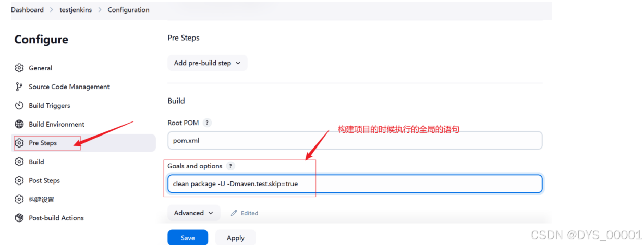644x245 pixels.
Task: Open the Dashboard breadcrumb link
Action: click(x=27, y=9)
